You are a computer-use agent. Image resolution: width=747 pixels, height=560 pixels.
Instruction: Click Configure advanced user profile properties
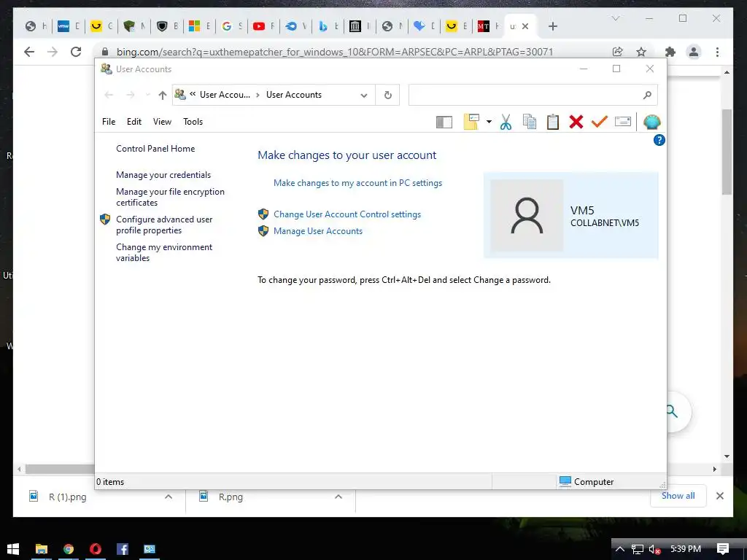(164, 225)
